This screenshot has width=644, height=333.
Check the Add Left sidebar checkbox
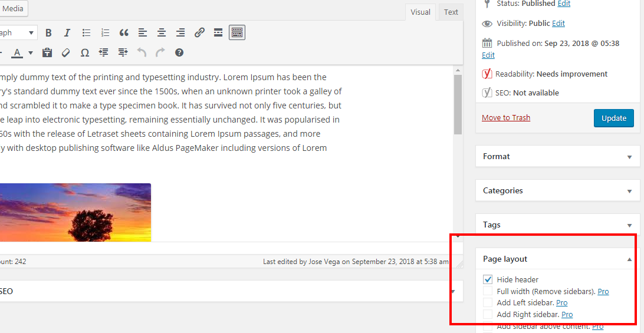tap(488, 302)
